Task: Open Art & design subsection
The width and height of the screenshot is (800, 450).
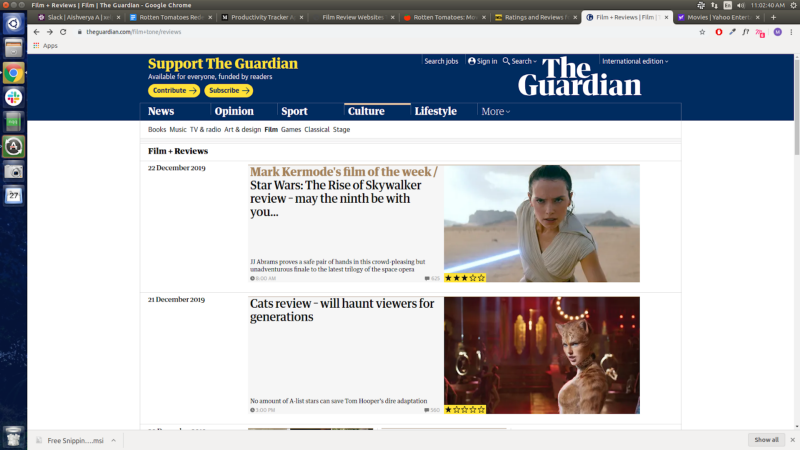Action: (x=242, y=130)
